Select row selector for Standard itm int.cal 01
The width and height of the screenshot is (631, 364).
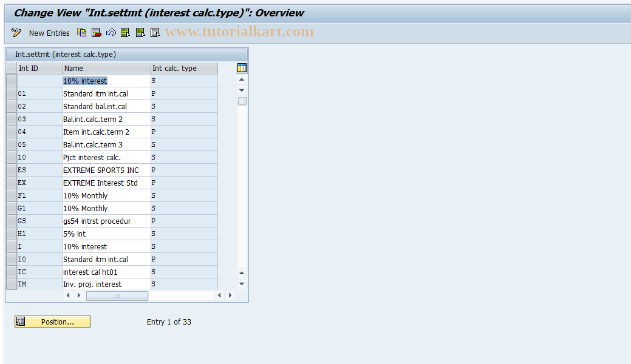click(x=12, y=93)
